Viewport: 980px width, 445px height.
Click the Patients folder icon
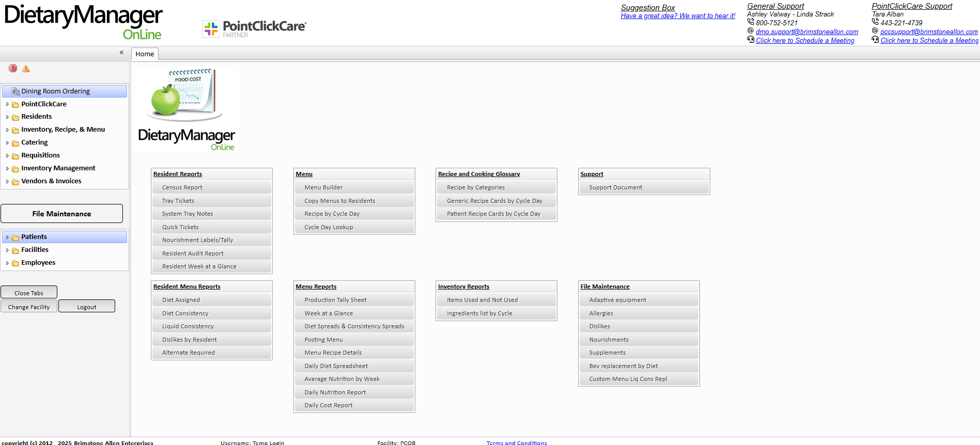[15, 237]
